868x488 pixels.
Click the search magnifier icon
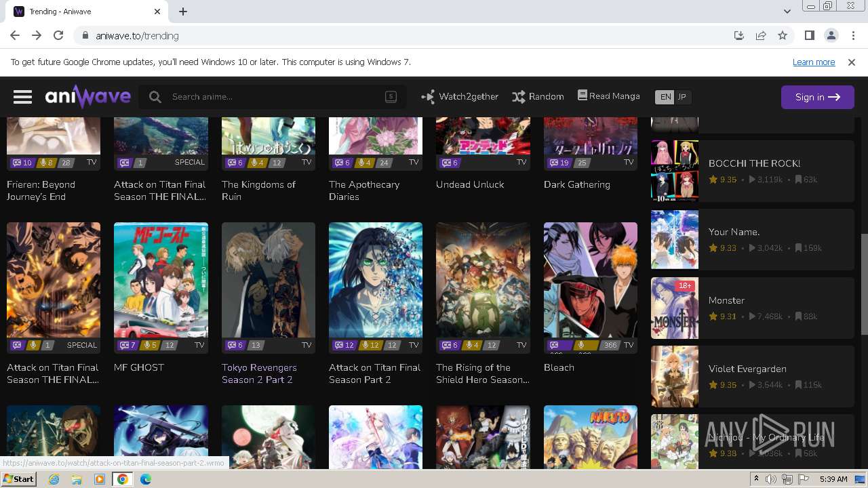tap(155, 97)
